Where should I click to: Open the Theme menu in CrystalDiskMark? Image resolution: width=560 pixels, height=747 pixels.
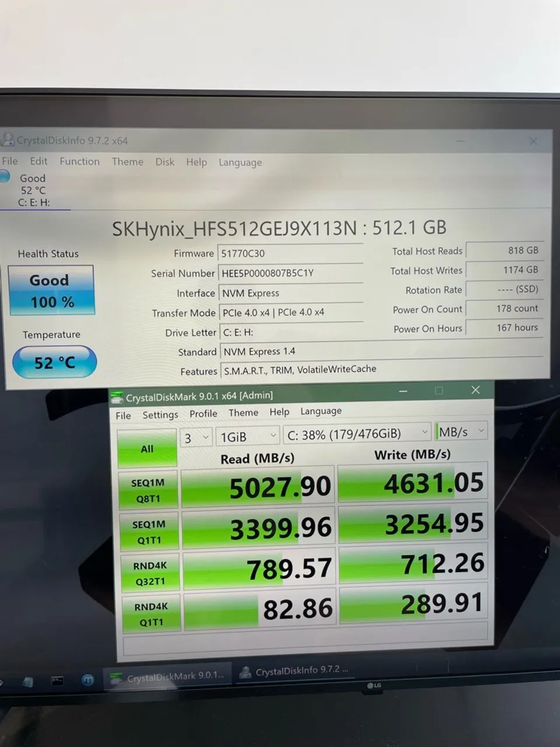point(243,413)
